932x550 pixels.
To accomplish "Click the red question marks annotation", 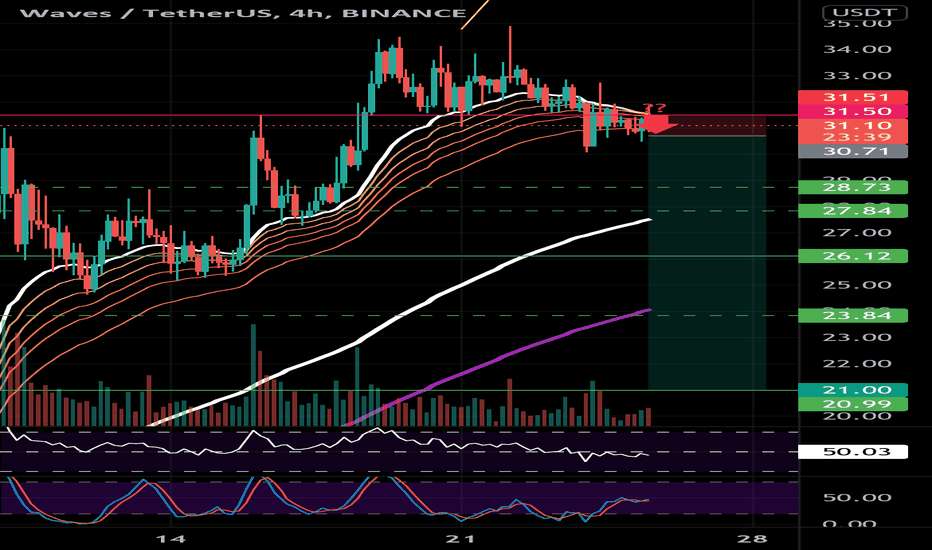I will tap(654, 108).
